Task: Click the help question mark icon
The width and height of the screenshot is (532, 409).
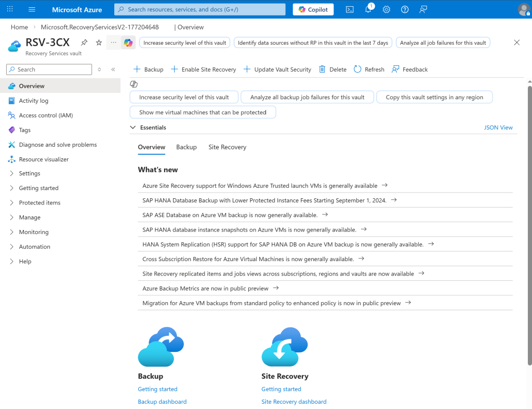Action: tap(405, 9)
